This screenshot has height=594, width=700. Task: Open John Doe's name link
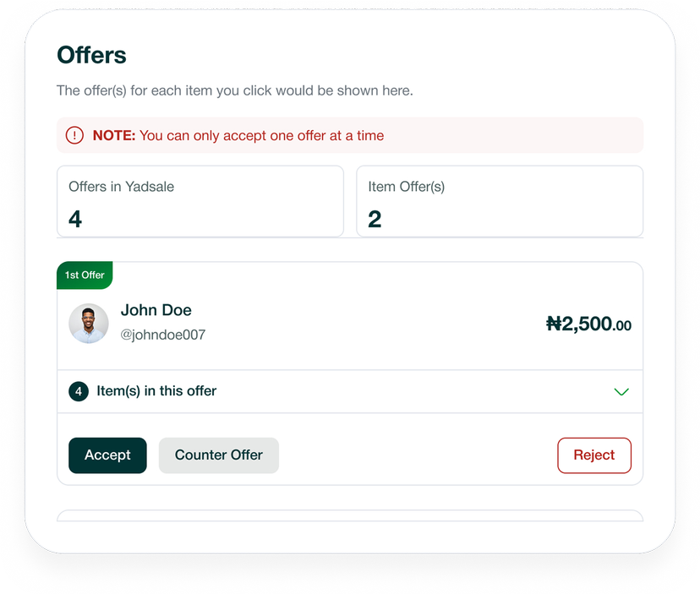coord(156,310)
